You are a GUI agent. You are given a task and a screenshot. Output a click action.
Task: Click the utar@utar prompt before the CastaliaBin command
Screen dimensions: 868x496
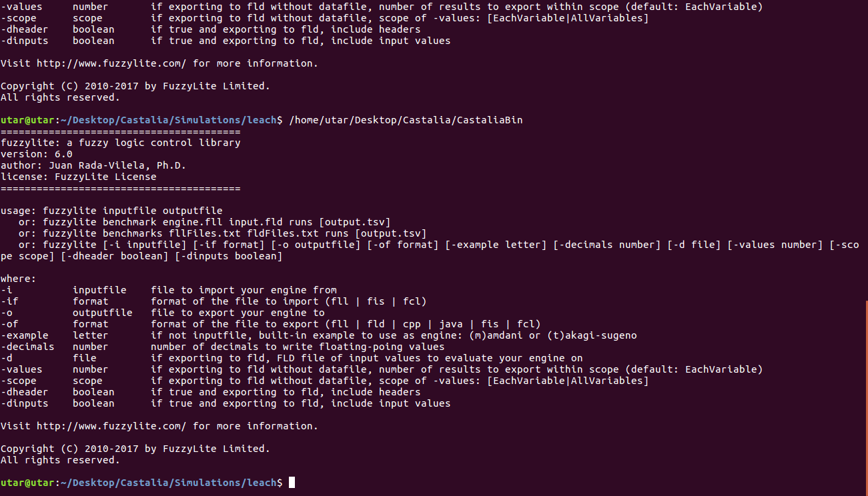tap(141, 120)
